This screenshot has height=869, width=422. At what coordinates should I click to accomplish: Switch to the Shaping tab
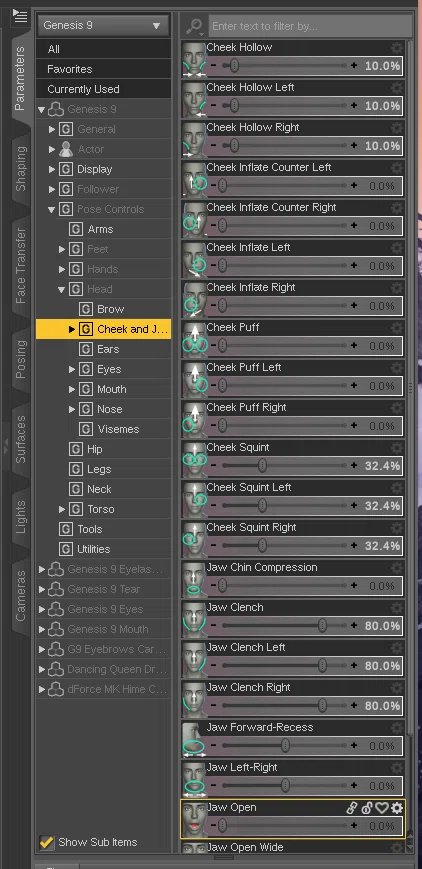(x=20, y=168)
